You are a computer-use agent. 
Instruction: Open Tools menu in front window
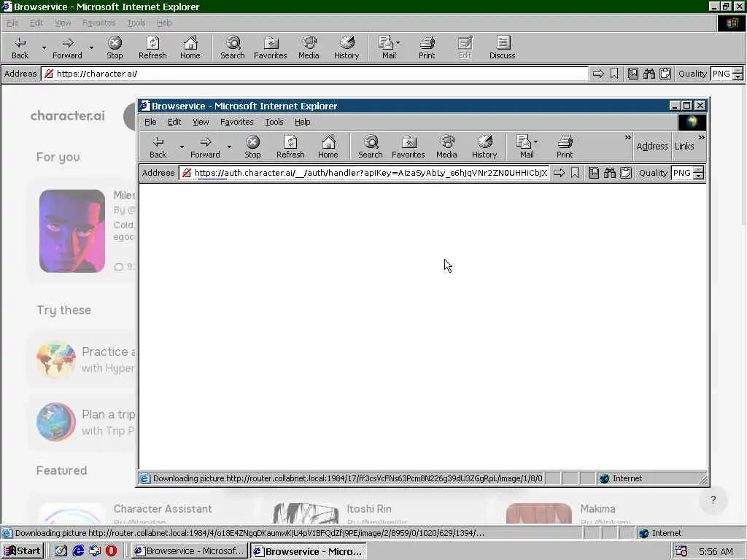pyautogui.click(x=274, y=122)
